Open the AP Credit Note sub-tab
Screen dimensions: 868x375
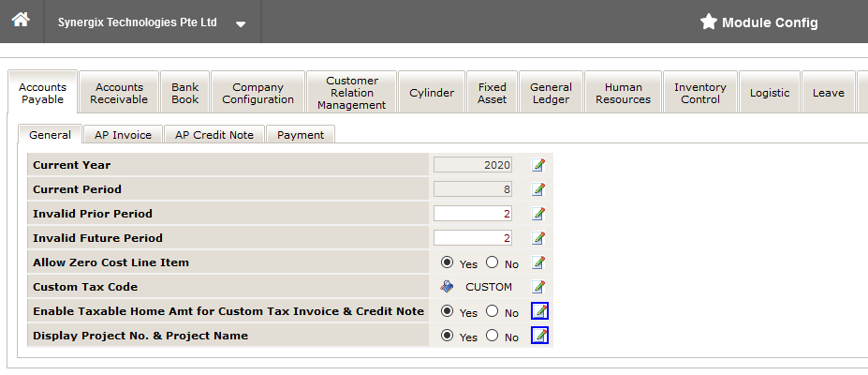[214, 135]
